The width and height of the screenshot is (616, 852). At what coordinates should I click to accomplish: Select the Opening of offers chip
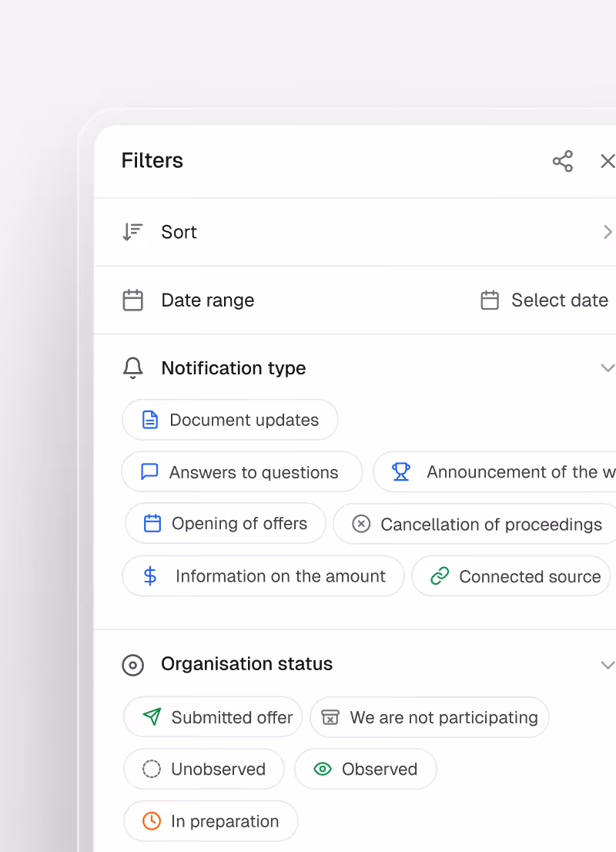[x=226, y=523]
